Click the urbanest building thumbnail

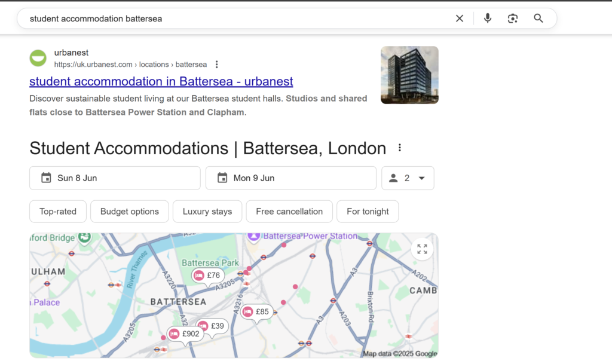(409, 75)
